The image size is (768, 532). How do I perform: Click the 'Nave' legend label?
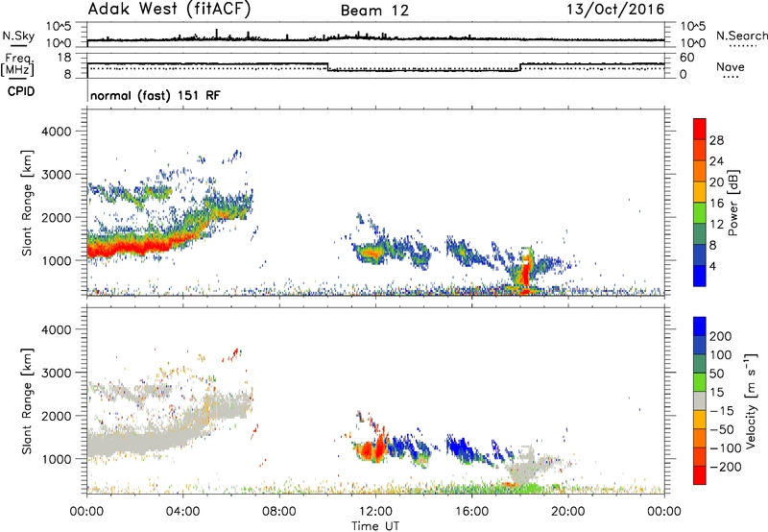(731, 66)
